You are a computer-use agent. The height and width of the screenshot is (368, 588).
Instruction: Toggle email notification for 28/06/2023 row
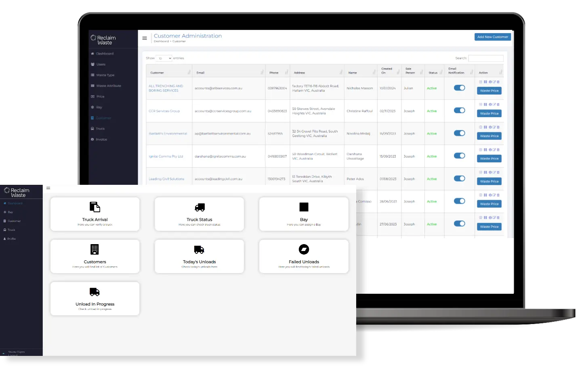[x=459, y=201]
